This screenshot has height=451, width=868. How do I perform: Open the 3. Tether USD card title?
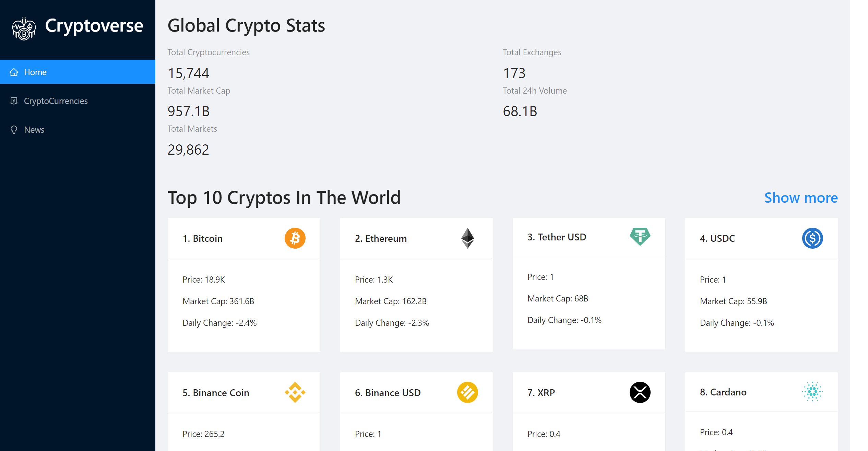[557, 237]
